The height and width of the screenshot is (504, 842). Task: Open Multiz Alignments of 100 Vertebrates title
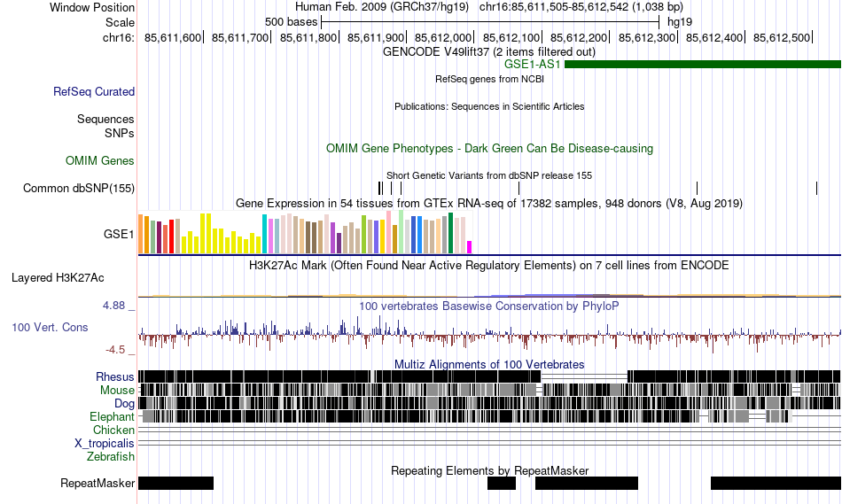pyautogui.click(x=489, y=364)
